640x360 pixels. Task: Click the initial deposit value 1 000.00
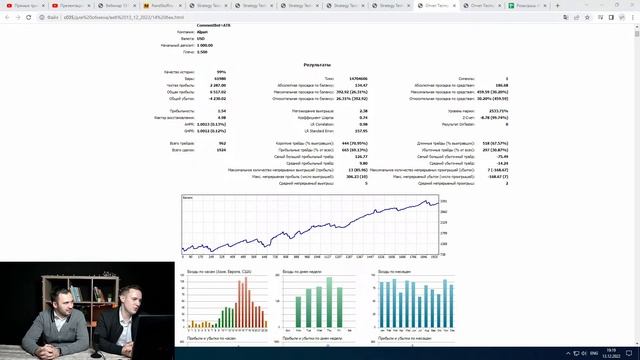205,45
